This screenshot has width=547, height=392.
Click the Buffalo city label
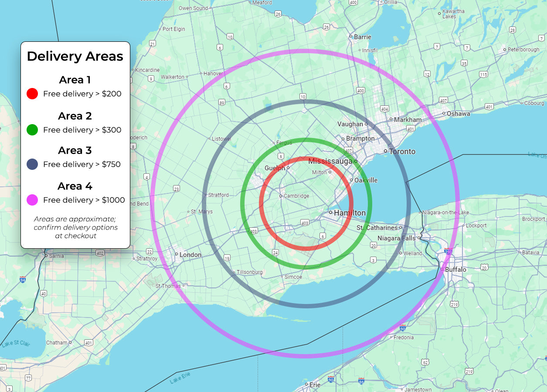pos(455,270)
